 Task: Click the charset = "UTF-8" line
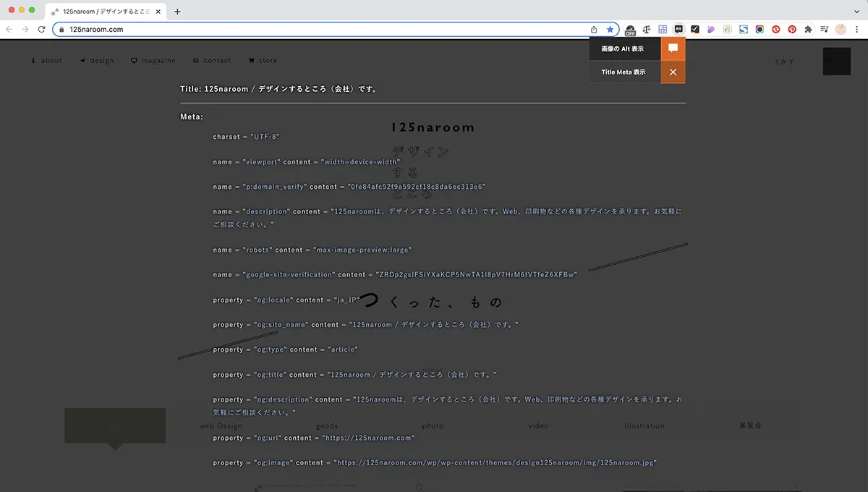point(246,137)
